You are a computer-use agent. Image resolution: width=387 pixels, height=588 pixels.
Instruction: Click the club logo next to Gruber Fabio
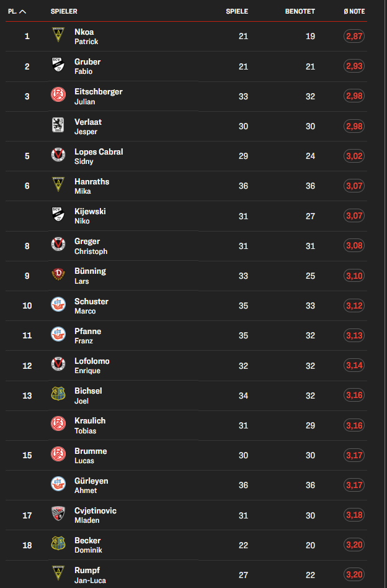click(58, 66)
